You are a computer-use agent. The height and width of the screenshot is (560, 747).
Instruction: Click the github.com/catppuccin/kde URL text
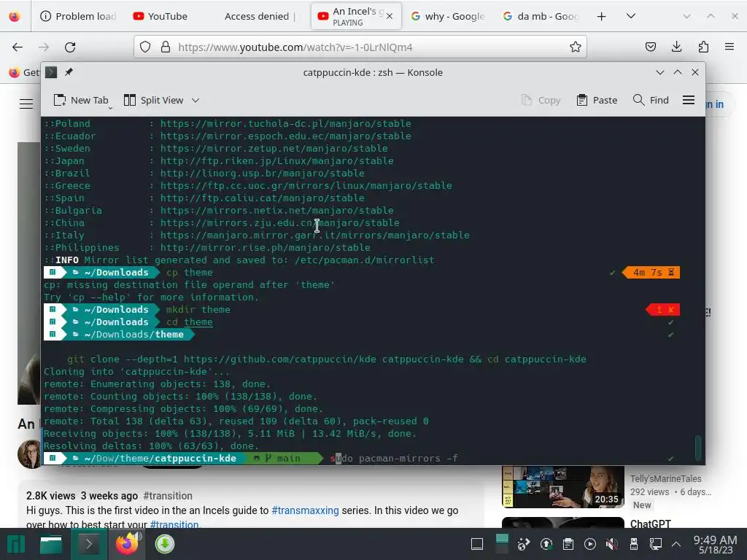pyautogui.click(x=280, y=359)
